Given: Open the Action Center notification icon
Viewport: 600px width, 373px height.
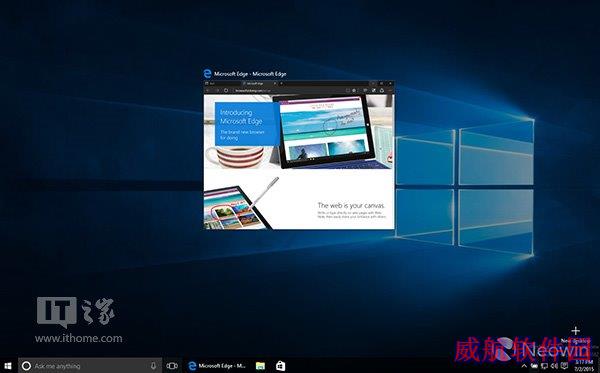Looking at the screenshot, I should (x=564, y=366).
